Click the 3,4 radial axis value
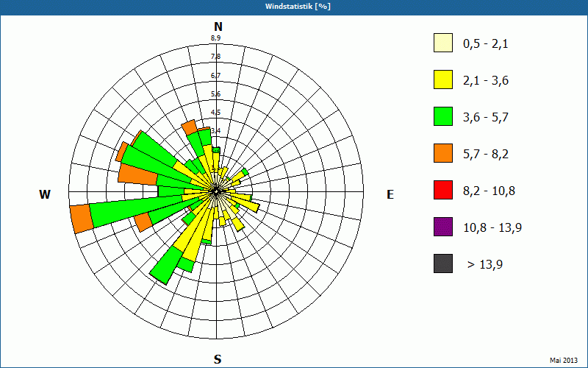 [215, 131]
